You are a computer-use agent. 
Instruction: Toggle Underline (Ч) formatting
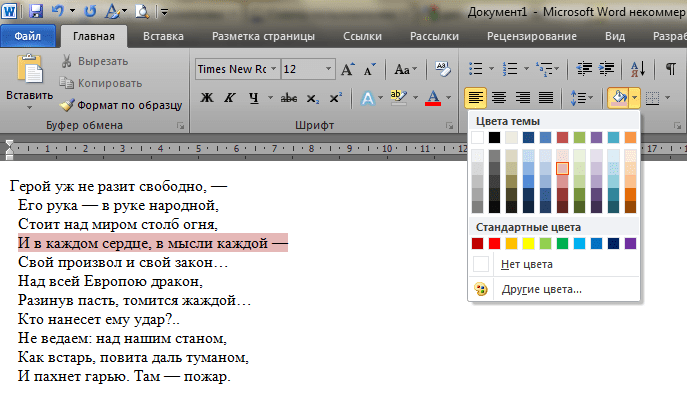(x=254, y=98)
